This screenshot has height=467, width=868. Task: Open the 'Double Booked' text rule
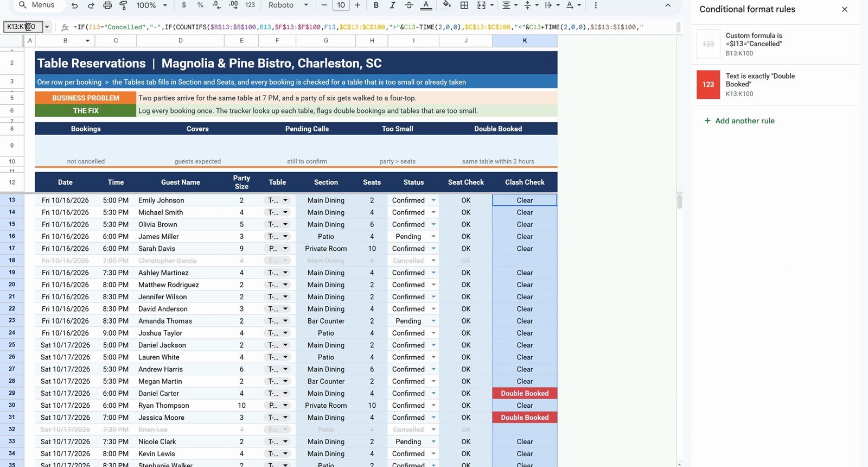click(776, 85)
